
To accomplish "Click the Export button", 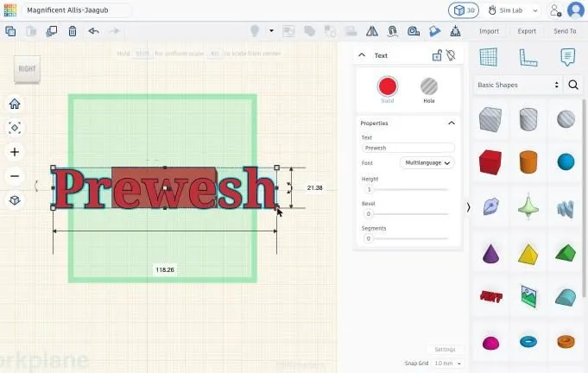I will click(x=527, y=31).
